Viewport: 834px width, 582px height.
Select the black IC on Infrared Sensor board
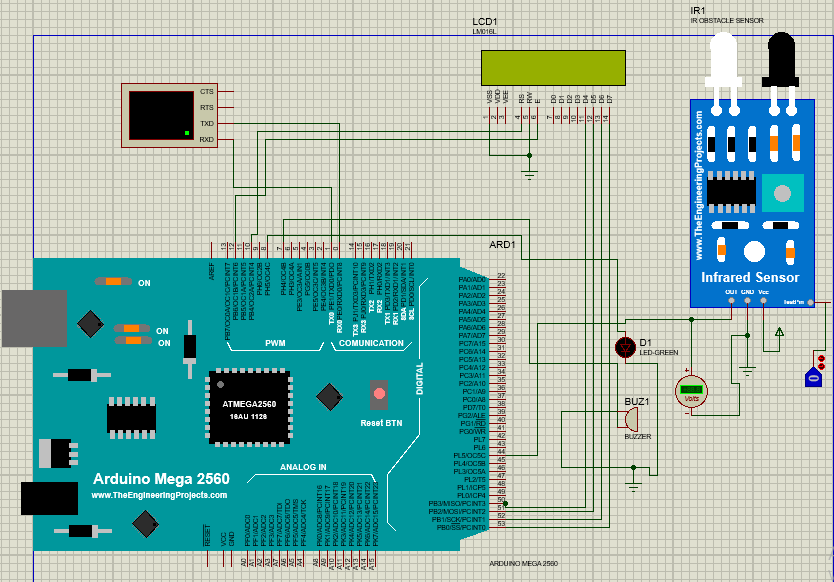[x=731, y=192]
